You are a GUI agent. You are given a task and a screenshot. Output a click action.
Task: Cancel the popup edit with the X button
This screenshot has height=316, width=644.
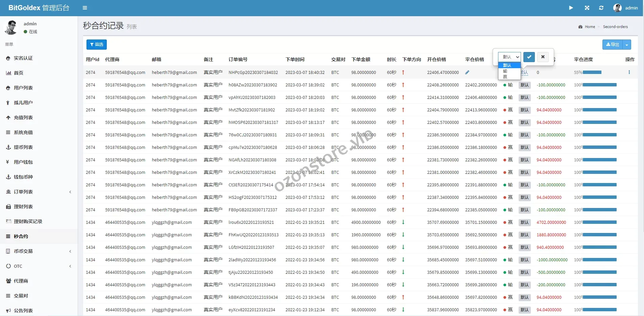[x=543, y=57]
